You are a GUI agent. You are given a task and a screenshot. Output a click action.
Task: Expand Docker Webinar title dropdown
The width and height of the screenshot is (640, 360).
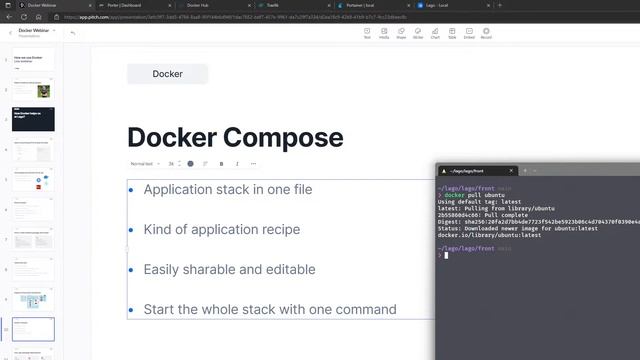[x=54, y=30]
